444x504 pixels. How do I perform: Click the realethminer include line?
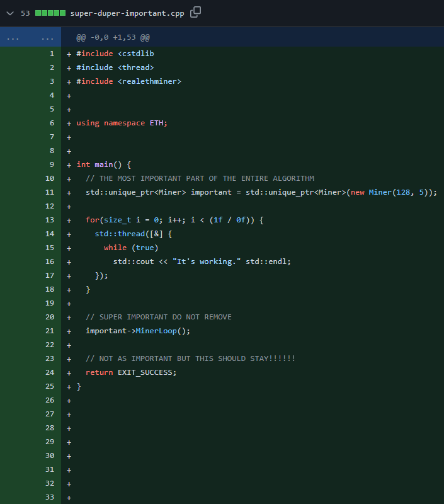pyautogui.click(x=129, y=81)
